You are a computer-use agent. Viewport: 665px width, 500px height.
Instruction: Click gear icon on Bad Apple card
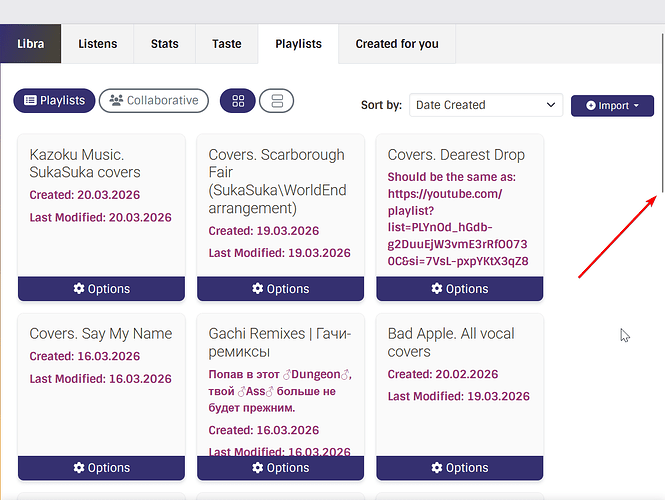437,468
